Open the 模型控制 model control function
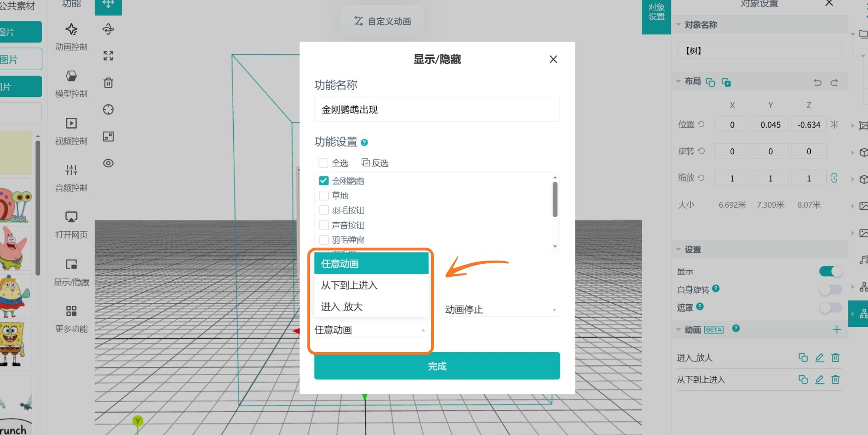868x435 pixels. pyautogui.click(x=72, y=83)
